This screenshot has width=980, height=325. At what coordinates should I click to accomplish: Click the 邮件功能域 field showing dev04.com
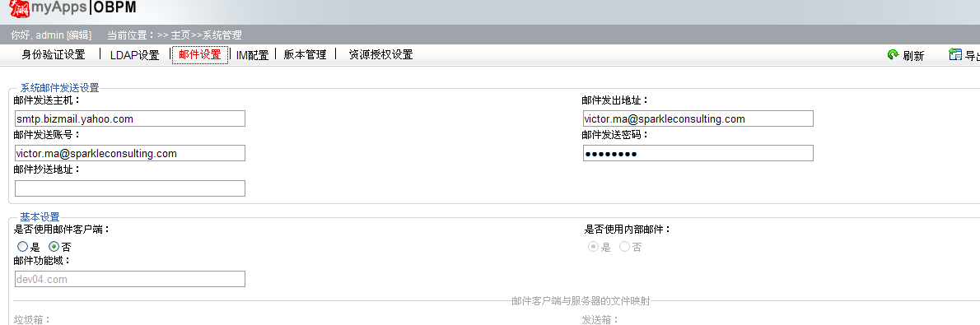130,279
